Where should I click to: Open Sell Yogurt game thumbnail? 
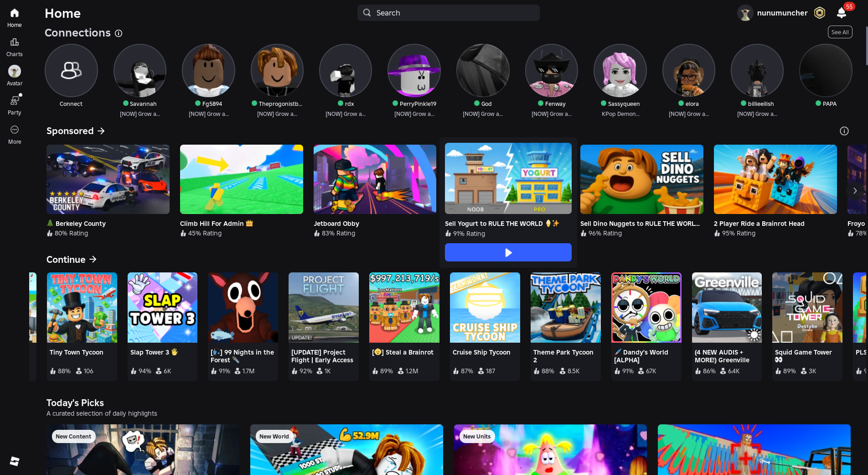[x=508, y=178]
